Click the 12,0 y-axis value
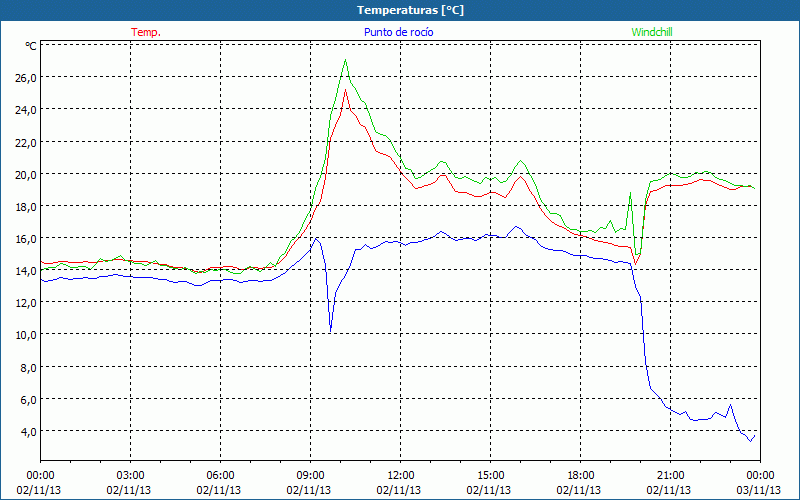Image resolution: width=800 pixels, height=500 pixels. coord(24,303)
